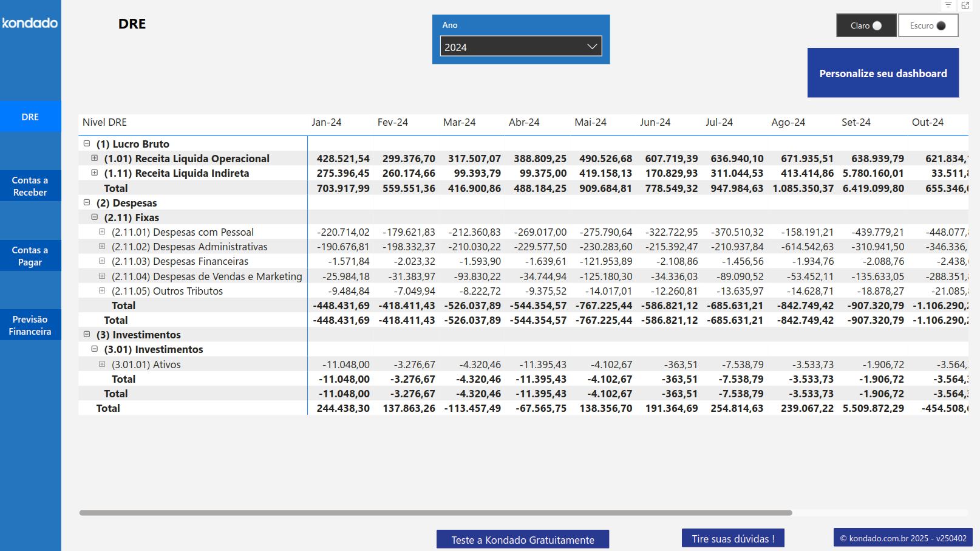The height and width of the screenshot is (551, 980).
Task: Open the Previsão Financeira page
Action: click(30, 324)
